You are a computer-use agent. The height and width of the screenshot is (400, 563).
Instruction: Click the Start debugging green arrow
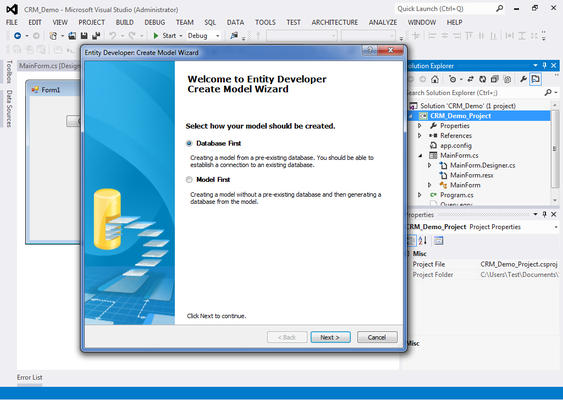click(156, 36)
